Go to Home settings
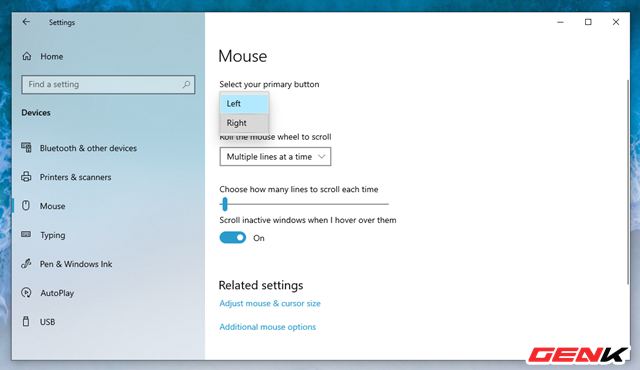Screen dimensions: 640x370 pyautogui.click(x=51, y=56)
